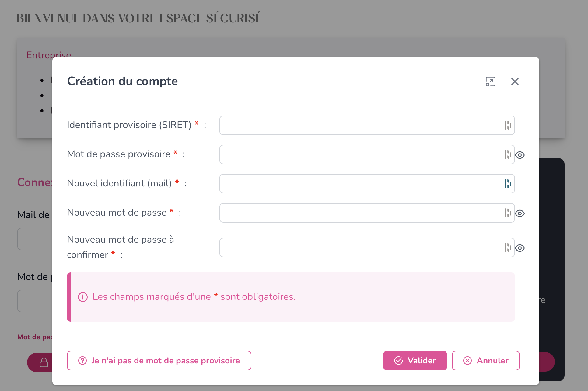Image resolution: width=588 pixels, height=391 pixels.
Task: Click the Identifiant provisoire (SIRET) input field
Action: coord(367,125)
